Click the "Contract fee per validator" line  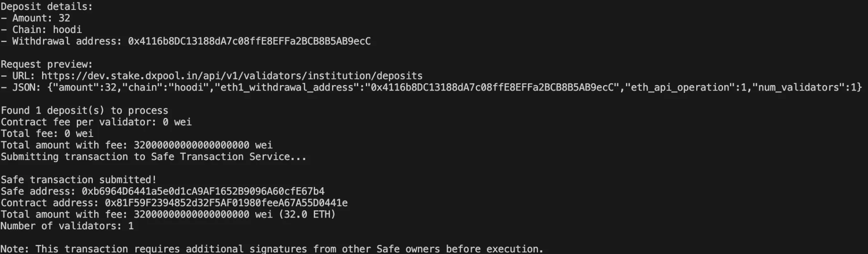point(96,122)
